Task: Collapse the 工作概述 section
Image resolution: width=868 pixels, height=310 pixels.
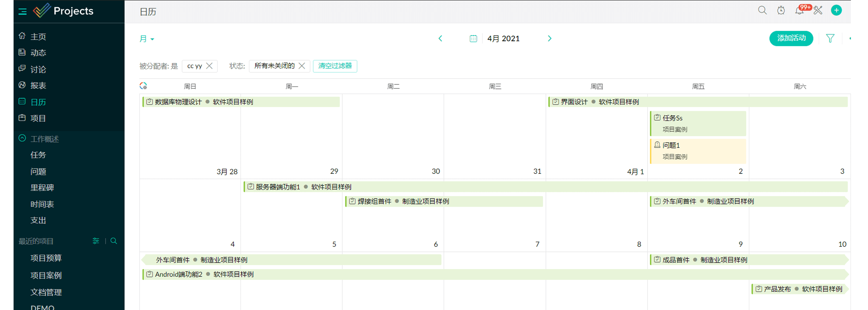Action: pos(22,138)
